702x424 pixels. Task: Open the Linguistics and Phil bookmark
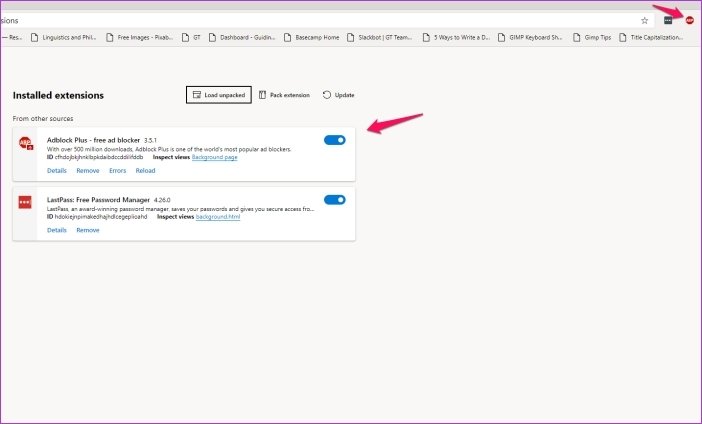pyautogui.click(x=64, y=38)
